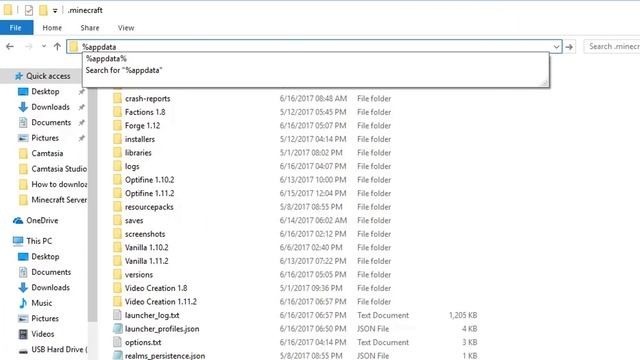Click Desktop icon under This PC

(23, 256)
